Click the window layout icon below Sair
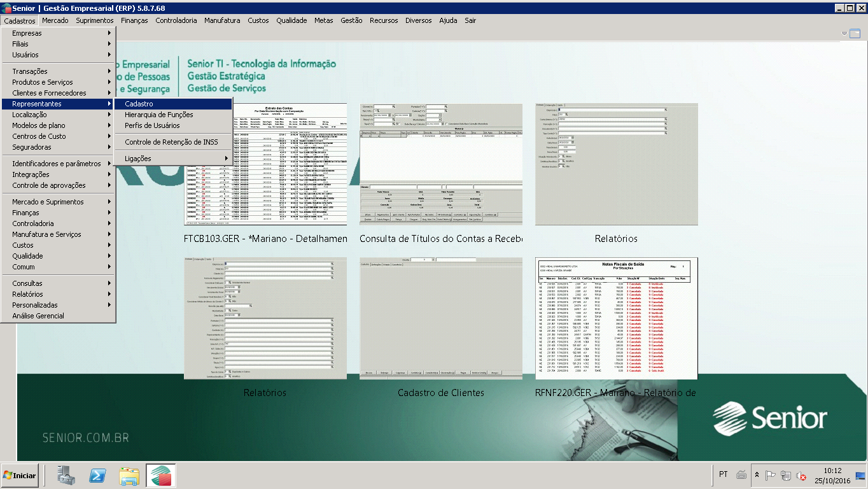 coord(855,33)
